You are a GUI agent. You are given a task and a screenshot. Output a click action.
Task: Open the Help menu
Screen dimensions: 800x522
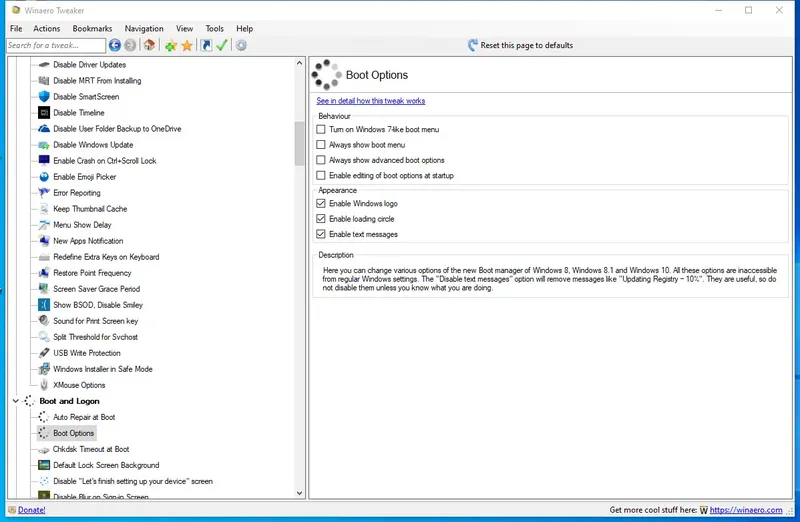[x=244, y=29]
